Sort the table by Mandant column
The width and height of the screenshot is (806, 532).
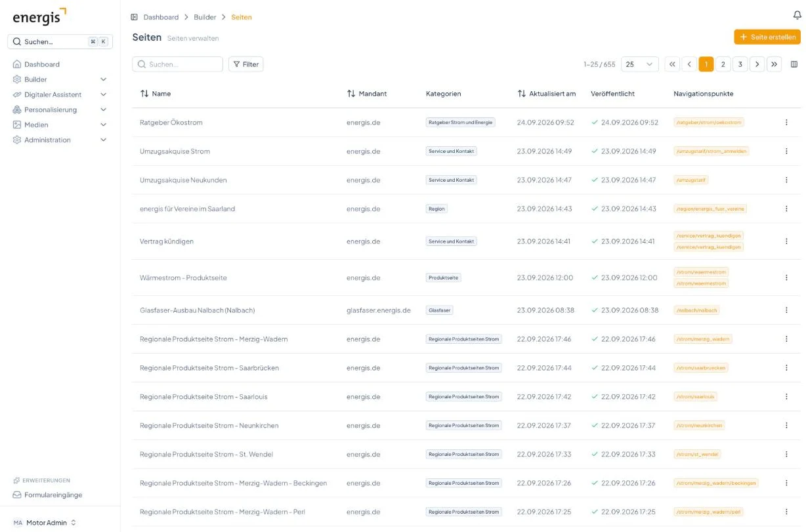367,94
